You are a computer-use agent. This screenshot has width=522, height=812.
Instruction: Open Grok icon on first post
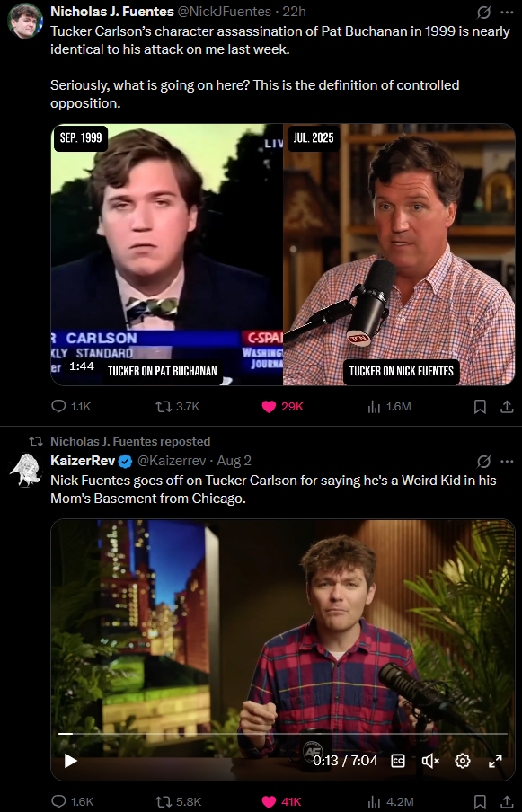[483, 12]
